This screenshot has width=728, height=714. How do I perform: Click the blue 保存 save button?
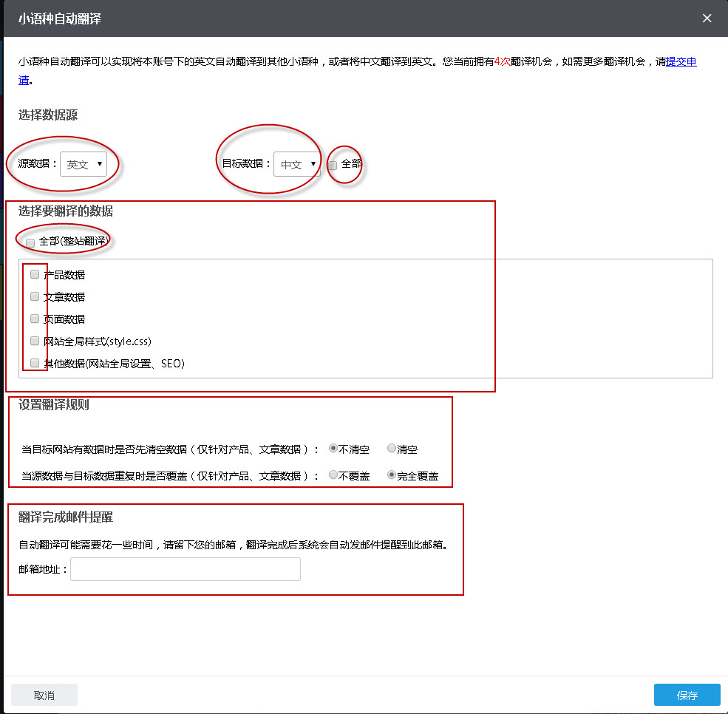tap(687, 694)
